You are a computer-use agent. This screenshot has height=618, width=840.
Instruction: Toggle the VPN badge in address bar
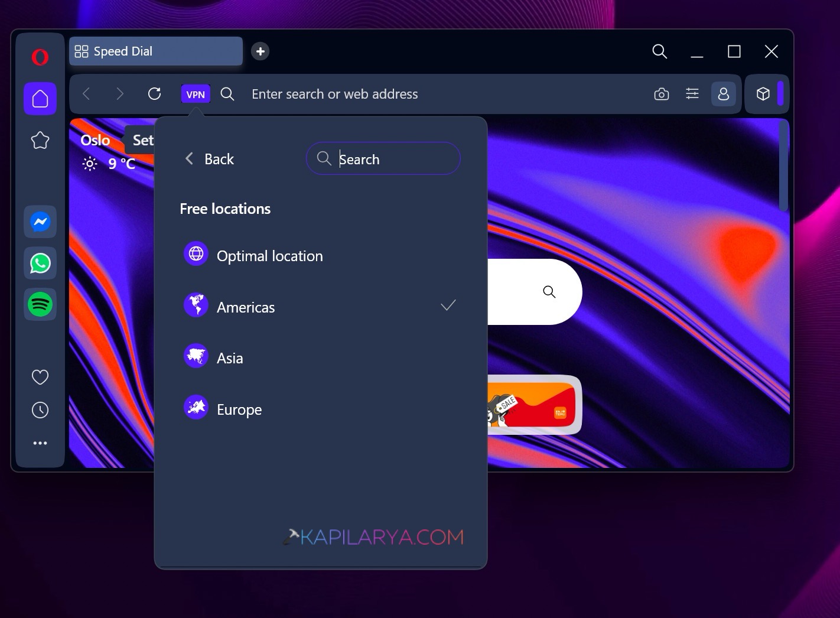point(196,94)
